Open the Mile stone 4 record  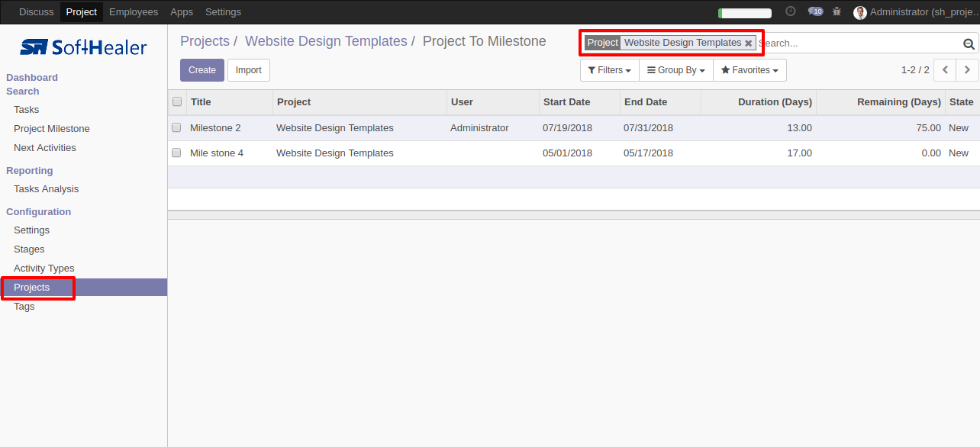pyautogui.click(x=217, y=153)
